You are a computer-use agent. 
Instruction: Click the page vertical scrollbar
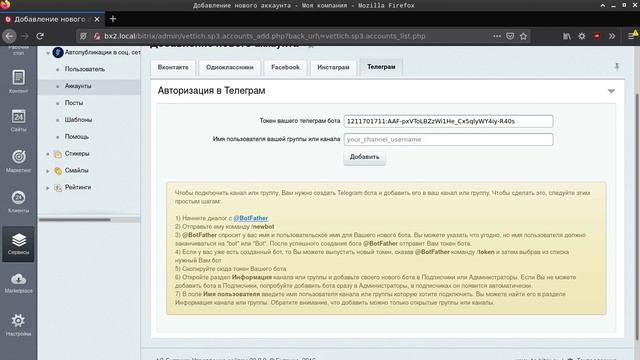tap(638, 216)
